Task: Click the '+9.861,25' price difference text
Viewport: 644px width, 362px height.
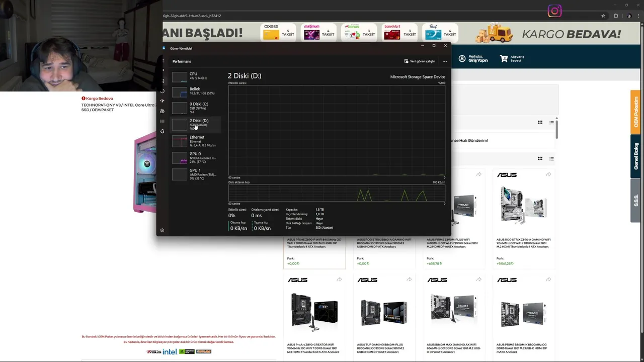Action: (505, 263)
